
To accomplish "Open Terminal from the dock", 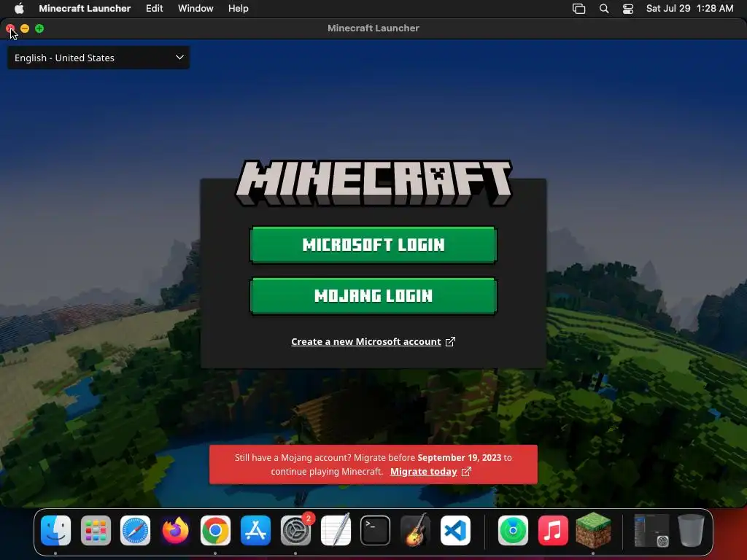I will point(376,530).
